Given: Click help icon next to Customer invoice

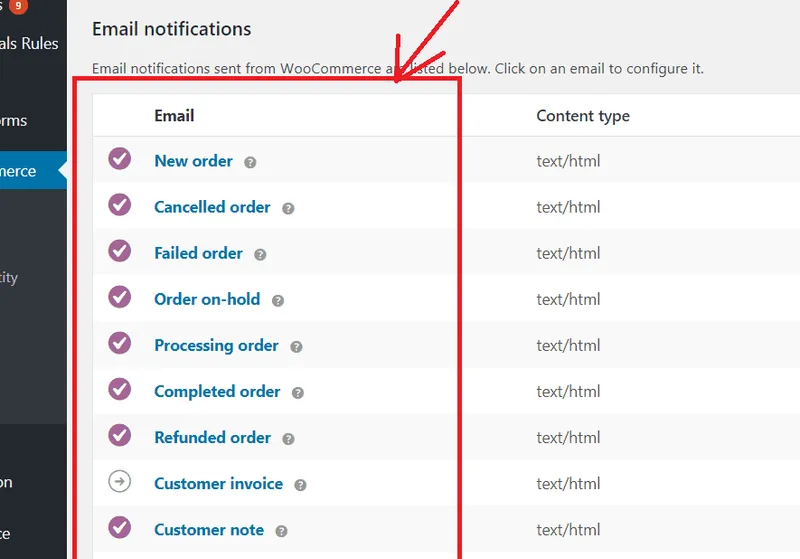Looking at the screenshot, I should [x=300, y=485].
